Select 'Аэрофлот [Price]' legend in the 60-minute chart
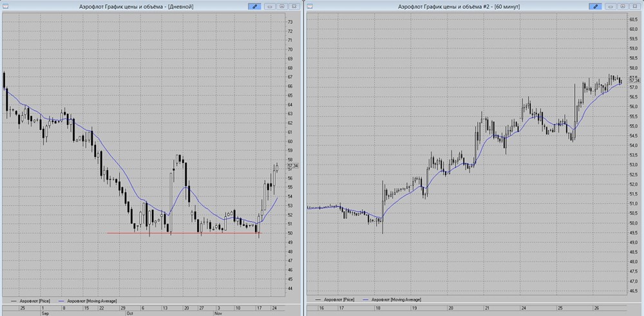 tap(339, 299)
